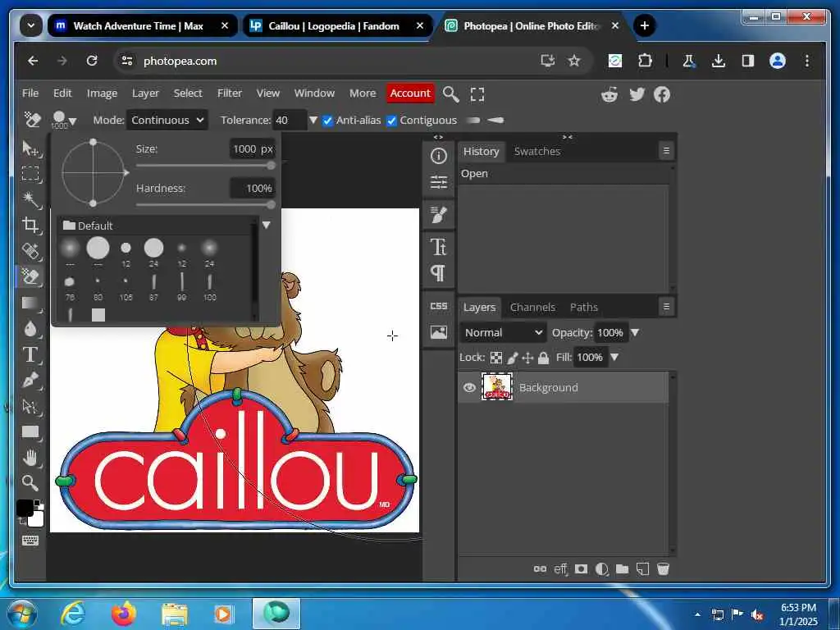Open Photopea's Twitter link
The image size is (840, 630).
click(x=637, y=94)
